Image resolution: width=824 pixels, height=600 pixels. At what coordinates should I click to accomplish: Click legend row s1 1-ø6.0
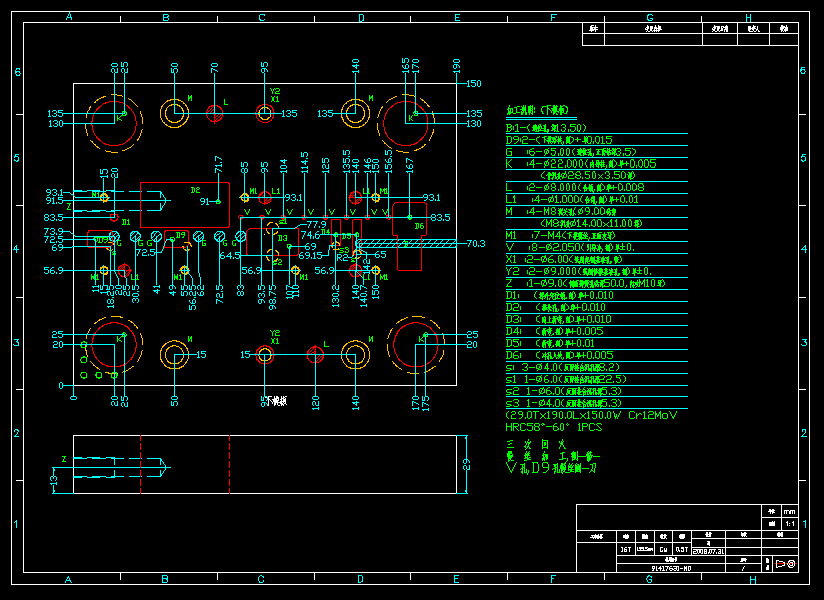tap(566, 379)
